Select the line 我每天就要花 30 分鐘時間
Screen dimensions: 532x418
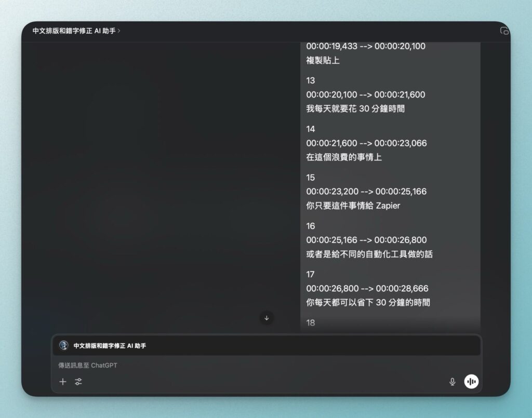(355, 109)
